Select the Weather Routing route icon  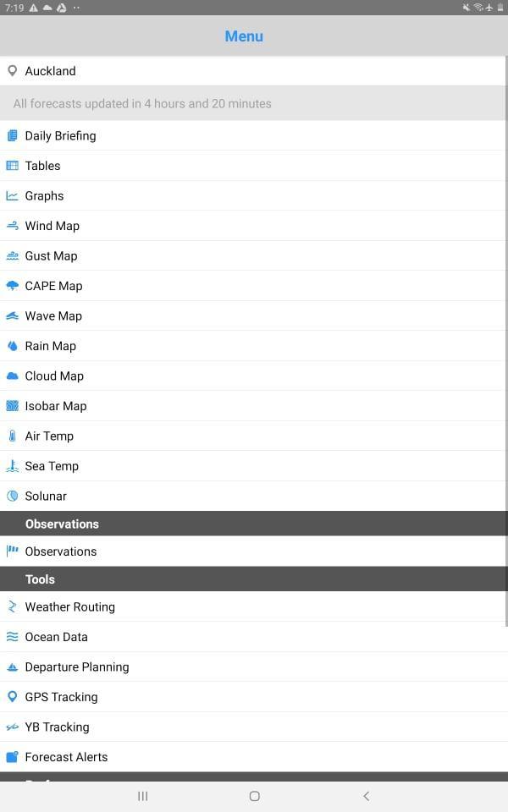point(12,606)
